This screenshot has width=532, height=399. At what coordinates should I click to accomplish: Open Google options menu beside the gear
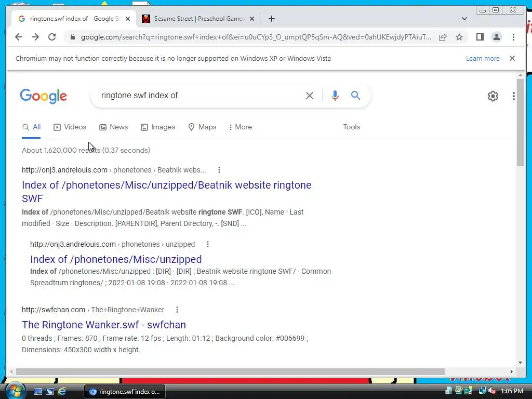514,96
